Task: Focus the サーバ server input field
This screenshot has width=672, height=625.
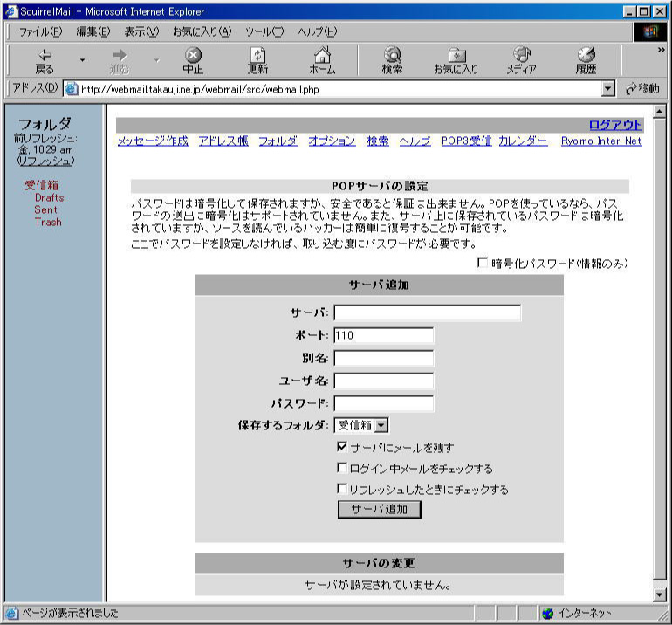Action: [428, 312]
